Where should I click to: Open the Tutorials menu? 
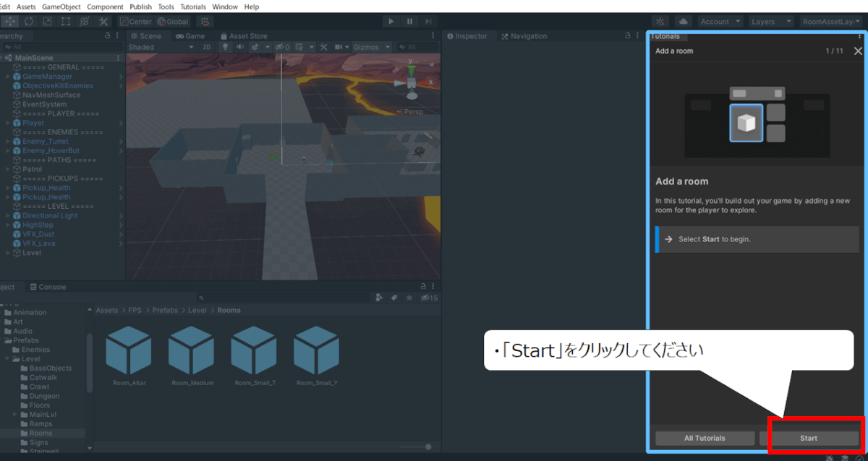[192, 7]
